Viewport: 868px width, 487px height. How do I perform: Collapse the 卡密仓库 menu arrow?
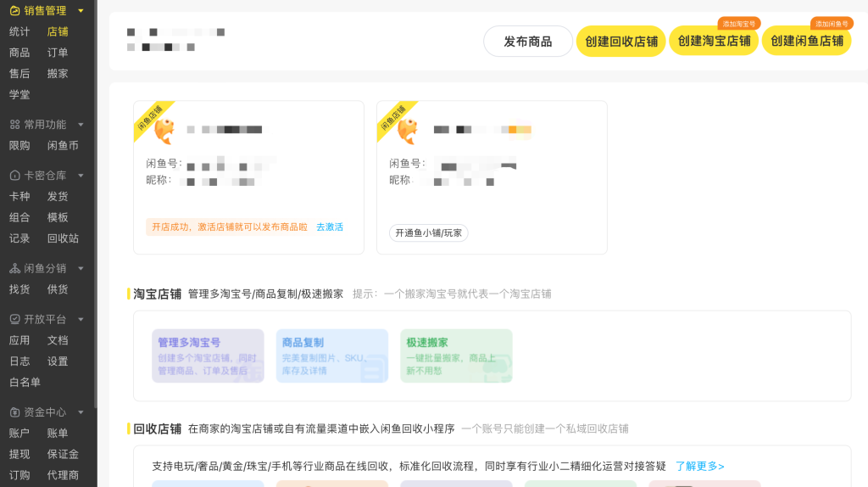coord(81,176)
